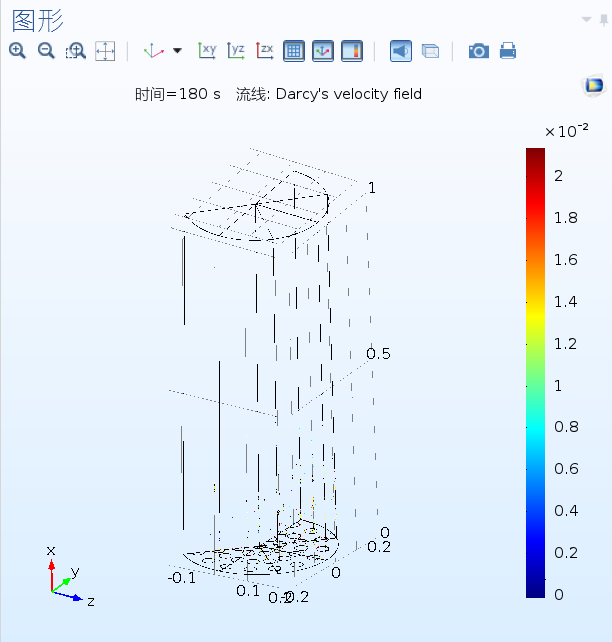Pin the graphics panel

[604, 20]
